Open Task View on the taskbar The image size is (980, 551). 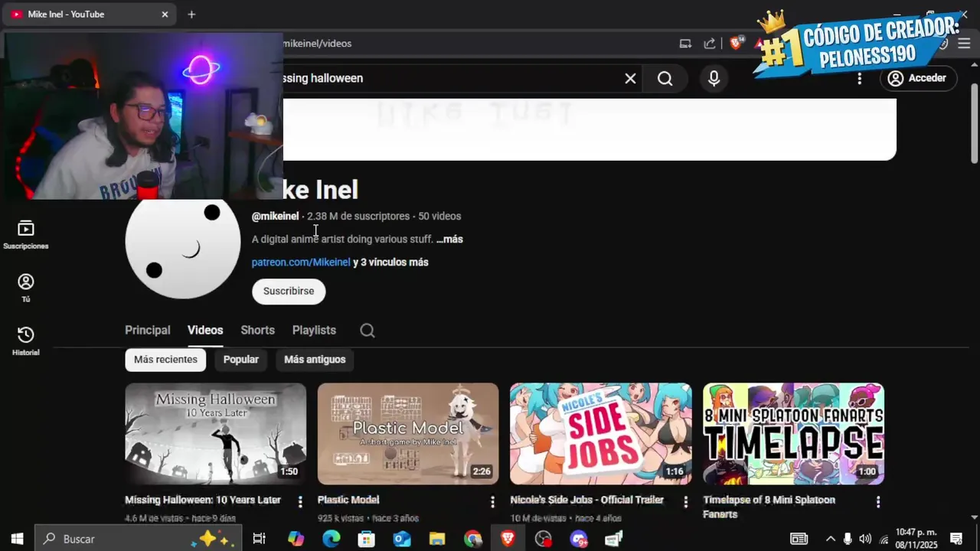point(259,539)
